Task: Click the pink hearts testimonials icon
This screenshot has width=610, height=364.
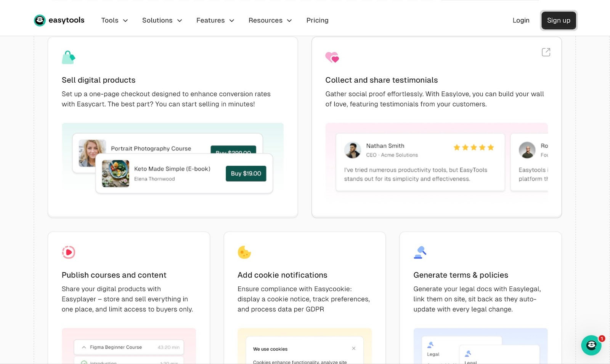Action: pyautogui.click(x=332, y=57)
